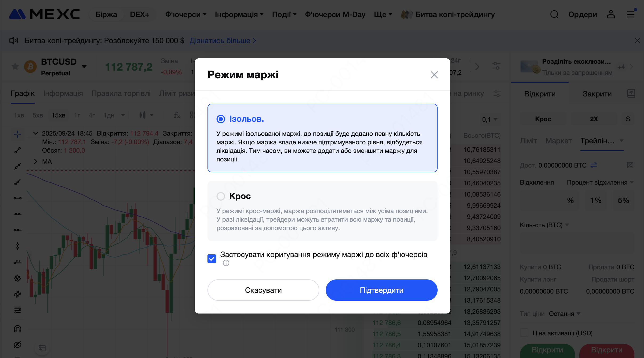Image resolution: width=644 pixels, height=358 pixels.
Task: Open the BTCUSD pair selector dropdown
Action: (84, 67)
